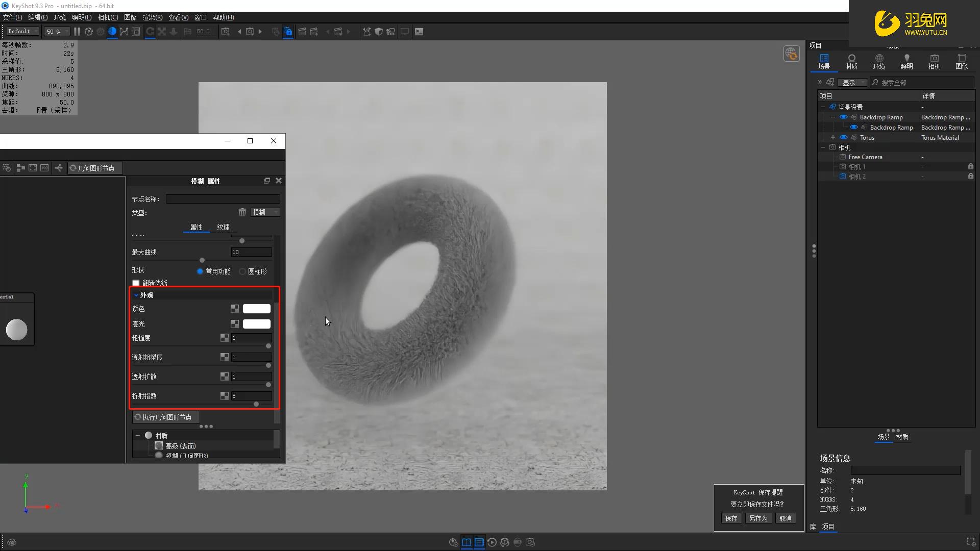Click the script console icon in toolbar

[419, 32]
